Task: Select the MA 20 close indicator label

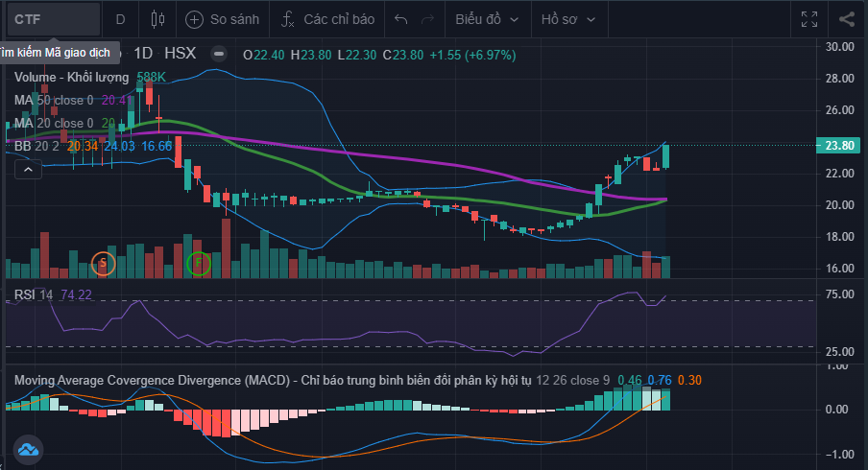Action: pos(54,123)
